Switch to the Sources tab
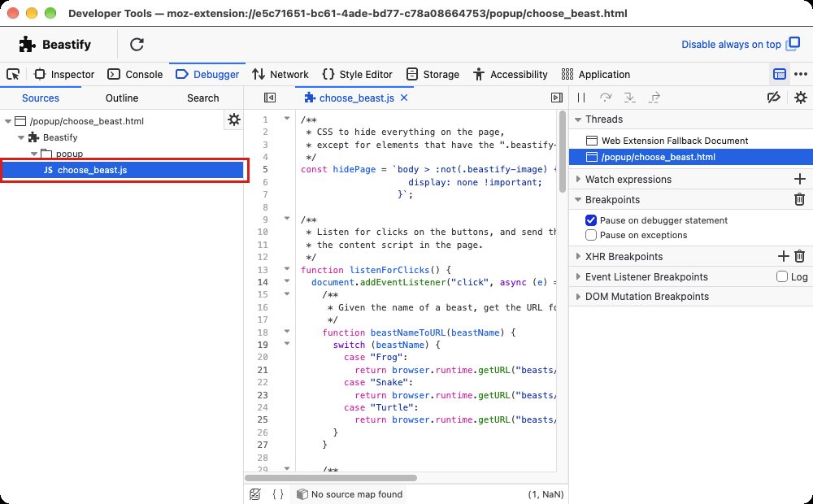813x504 pixels. pyautogui.click(x=41, y=98)
